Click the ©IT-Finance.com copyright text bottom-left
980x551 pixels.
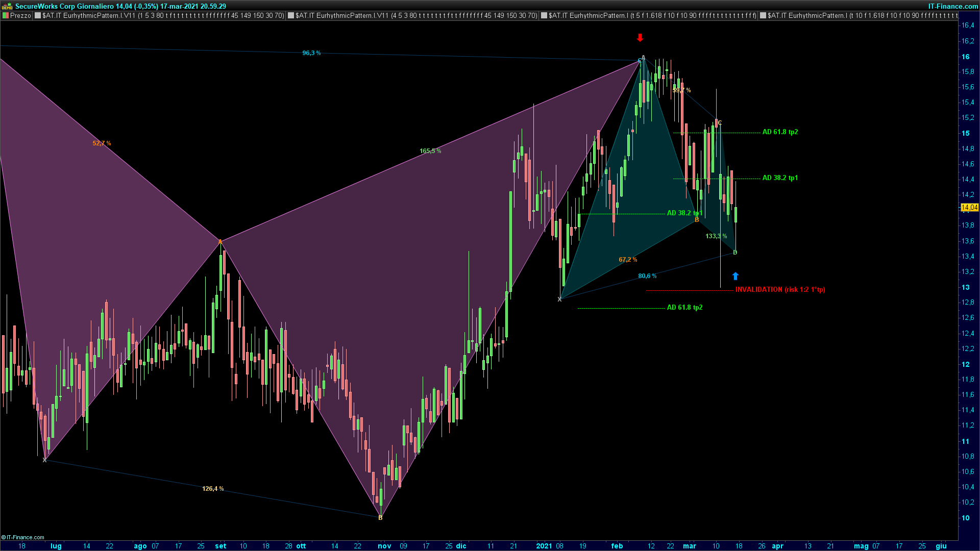[x=23, y=537]
